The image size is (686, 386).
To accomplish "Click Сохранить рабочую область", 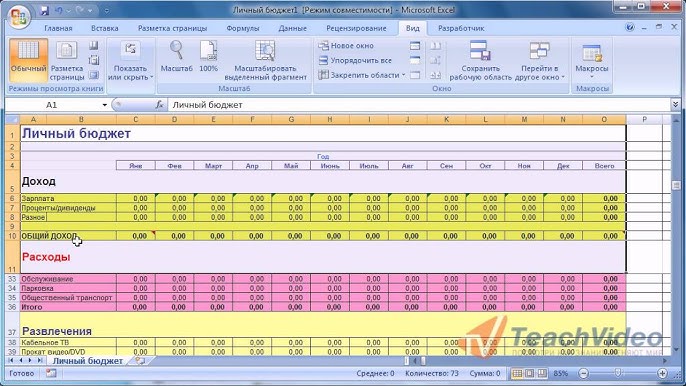I will coord(480,60).
